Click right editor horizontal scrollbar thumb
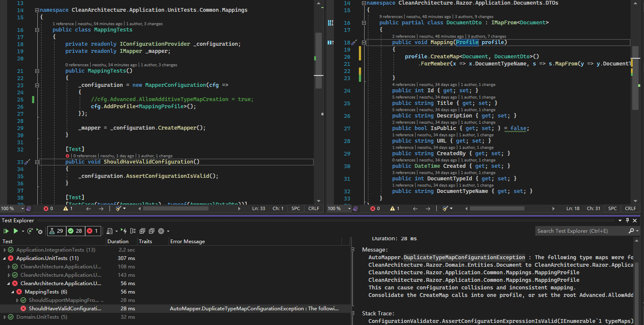 pos(497,208)
